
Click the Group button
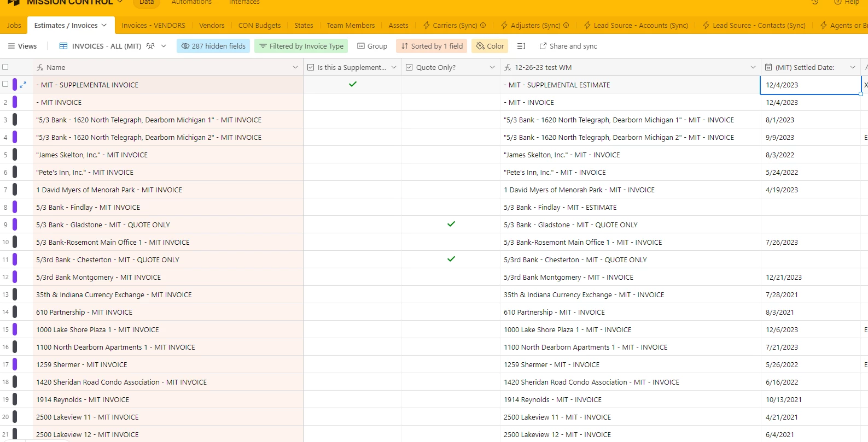(372, 46)
